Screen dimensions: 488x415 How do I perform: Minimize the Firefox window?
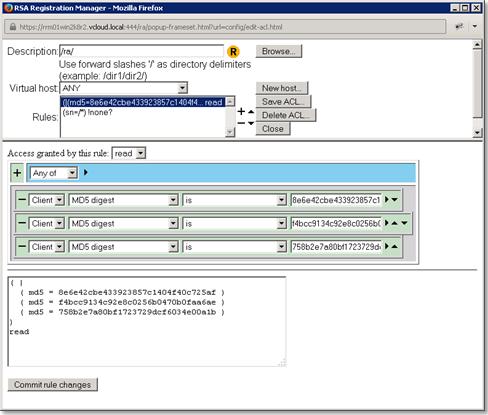click(455, 8)
